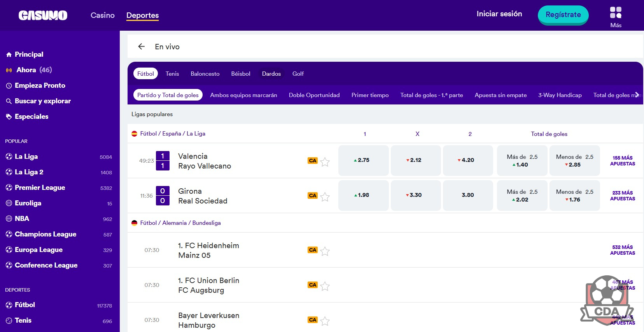Open Fútbol / Alemania / Bundesliga link
The height and width of the screenshot is (332, 644).
click(180, 223)
